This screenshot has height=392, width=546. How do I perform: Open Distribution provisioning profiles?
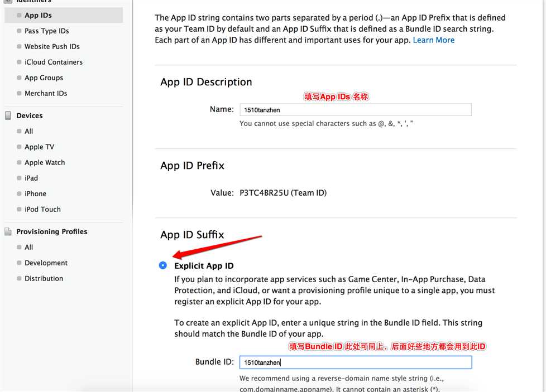click(x=44, y=279)
